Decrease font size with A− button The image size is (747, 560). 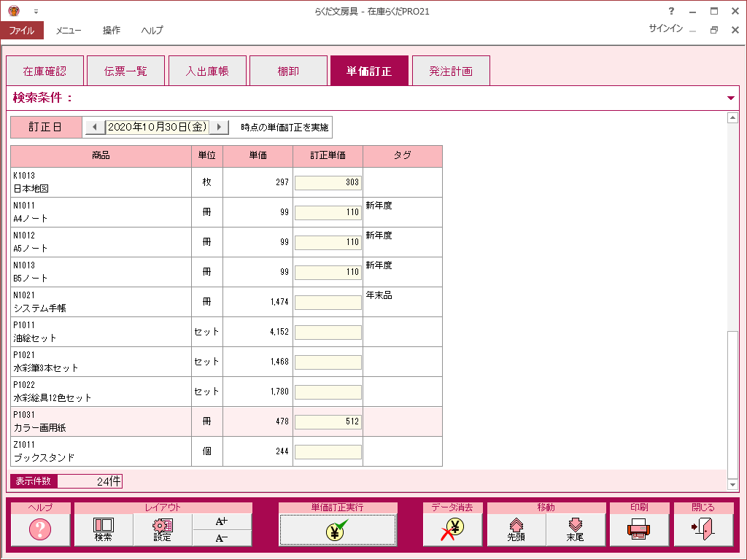point(222,538)
